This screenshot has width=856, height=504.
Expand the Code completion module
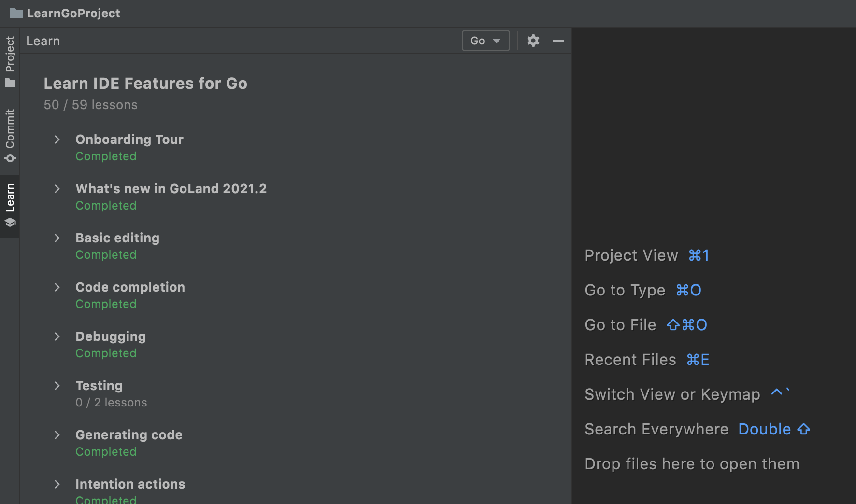pos(57,287)
